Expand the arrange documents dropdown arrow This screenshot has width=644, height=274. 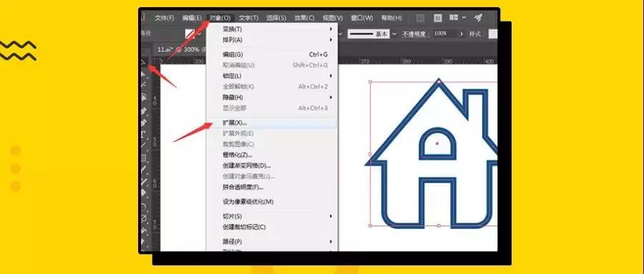coord(464,18)
